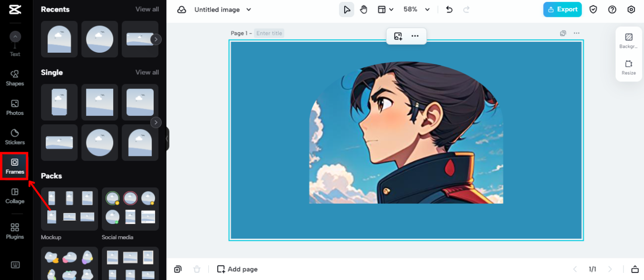The height and width of the screenshot is (280, 644).
Task: Open the Social media frames pack
Action: 130,209
